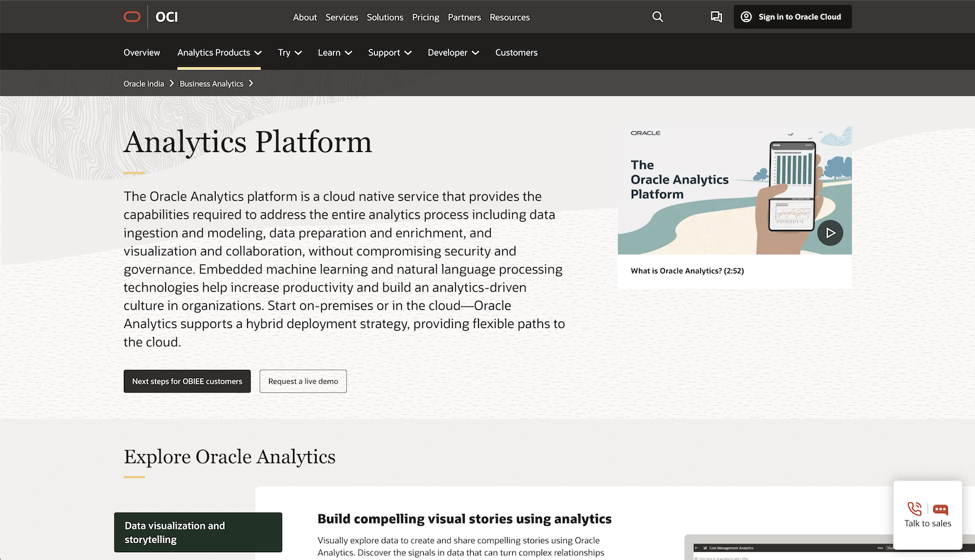The image size is (975, 560).
Task: Click OCI text in header
Action: click(x=167, y=17)
